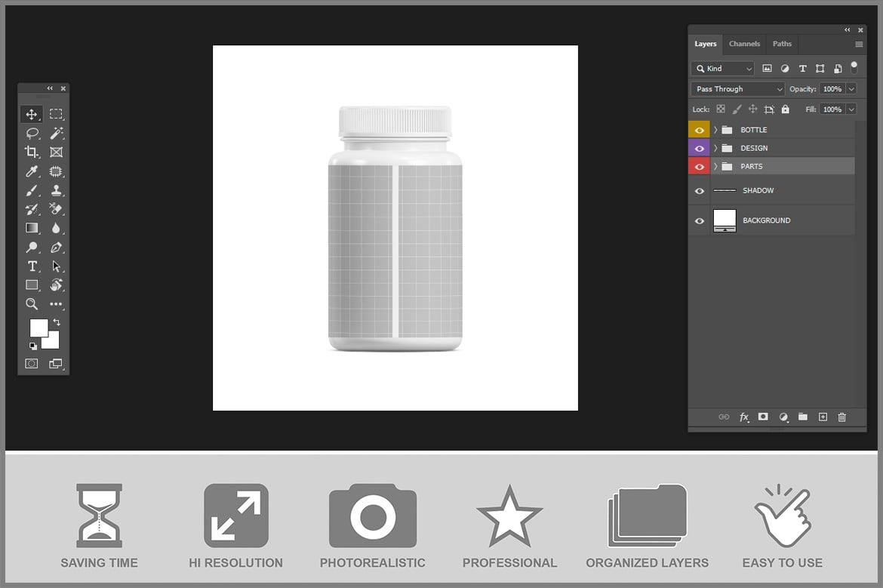Select the Lasso tool
Viewport: 883px width, 588px height.
(32, 134)
